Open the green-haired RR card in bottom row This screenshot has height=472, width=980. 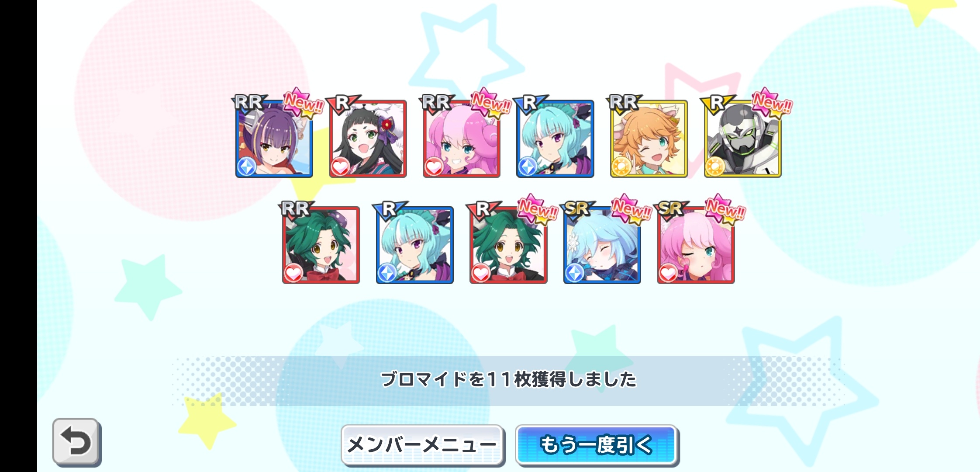pyautogui.click(x=321, y=245)
